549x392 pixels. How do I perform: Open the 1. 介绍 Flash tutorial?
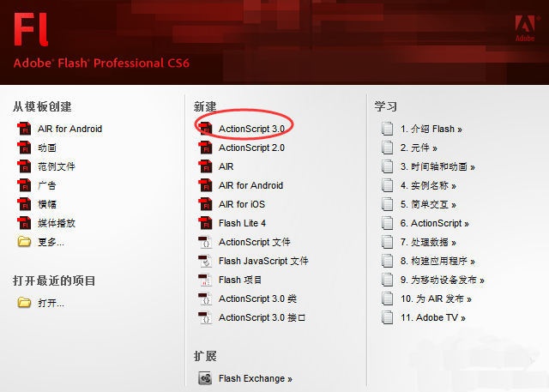pyautogui.click(x=431, y=129)
